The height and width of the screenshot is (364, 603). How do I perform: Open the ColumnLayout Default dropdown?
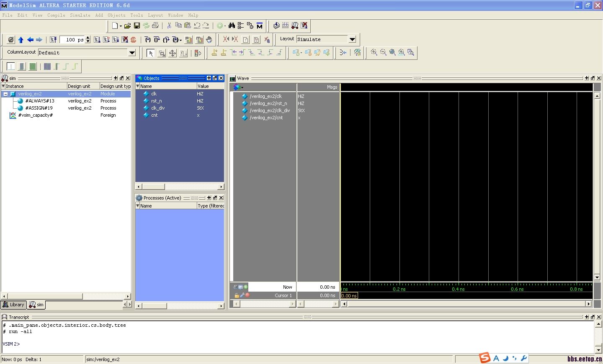(132, 53)
